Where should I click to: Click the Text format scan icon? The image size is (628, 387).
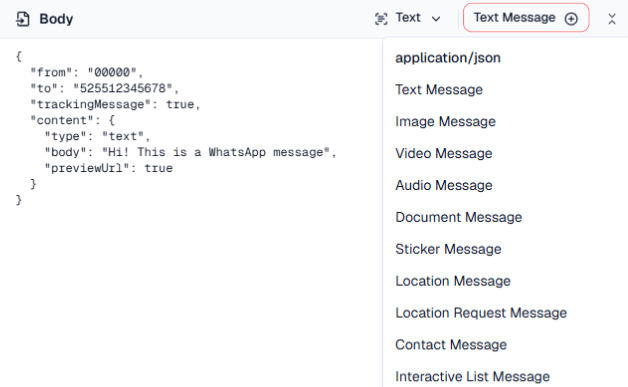click(x=381, y=19)
